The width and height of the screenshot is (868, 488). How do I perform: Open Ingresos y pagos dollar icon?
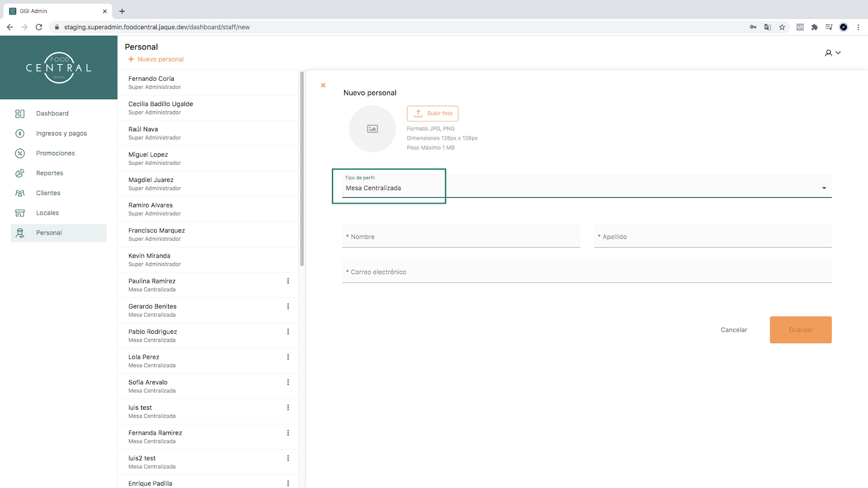[x=20, y=133]
